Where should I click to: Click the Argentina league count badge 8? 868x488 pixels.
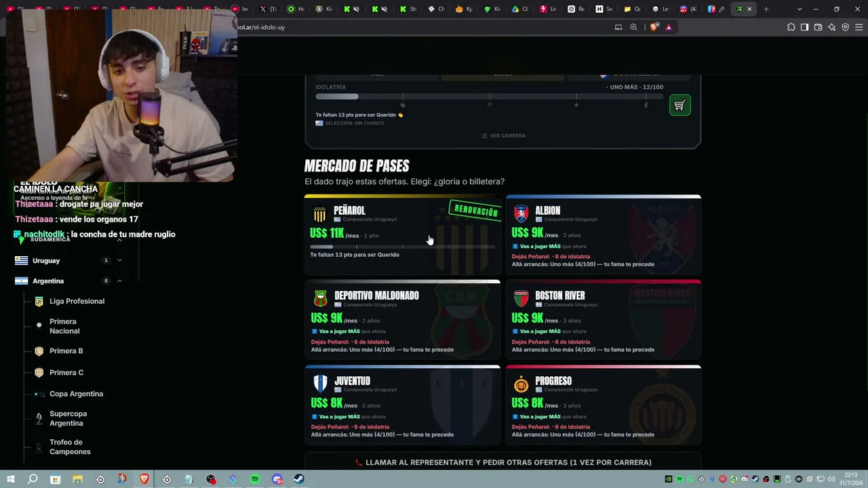[x=106, y=281]
